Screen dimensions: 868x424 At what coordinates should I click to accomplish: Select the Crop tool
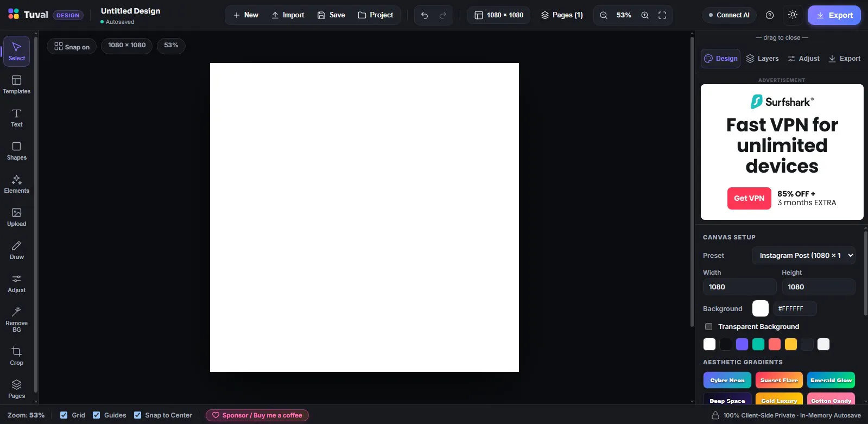point(16,356)
